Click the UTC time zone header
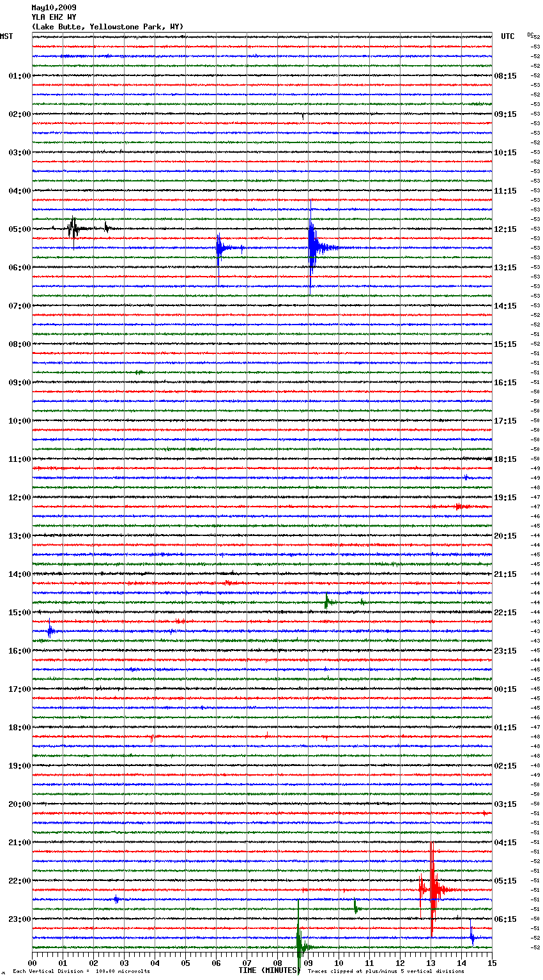Image resolution: width=543 pixels, height=980 pixels. [x=508, y=36]
